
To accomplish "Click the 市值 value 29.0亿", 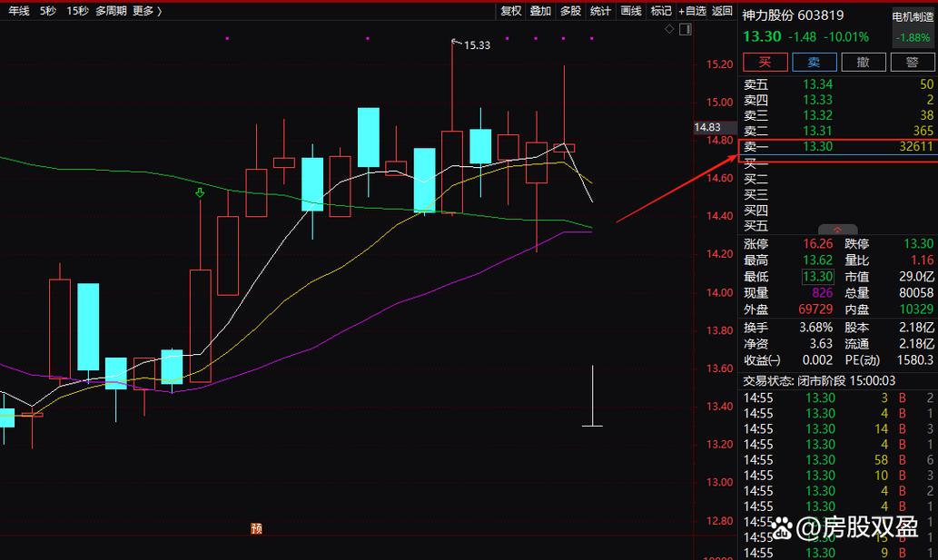I will (916, 277).
